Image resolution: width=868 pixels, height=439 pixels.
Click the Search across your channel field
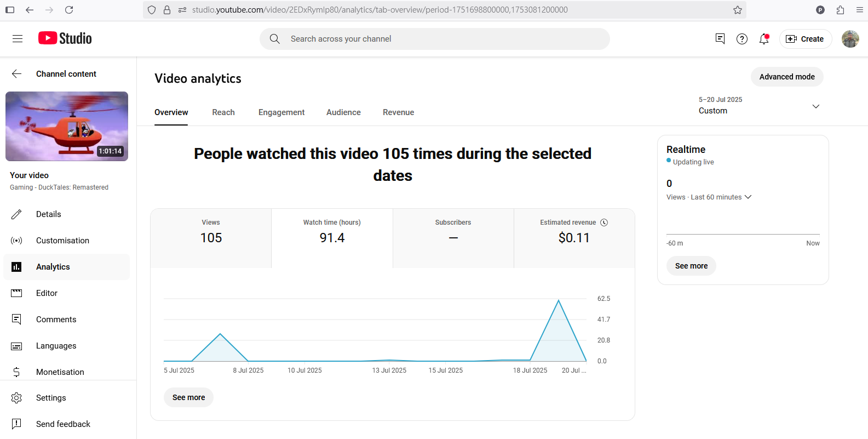point(435,39)
